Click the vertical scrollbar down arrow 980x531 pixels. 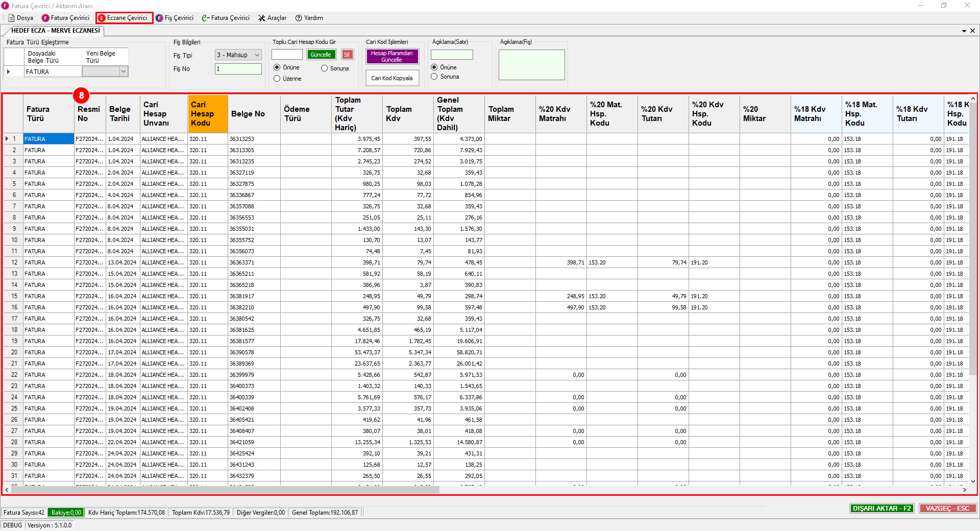pyautogui.click(x=972, y=481)
